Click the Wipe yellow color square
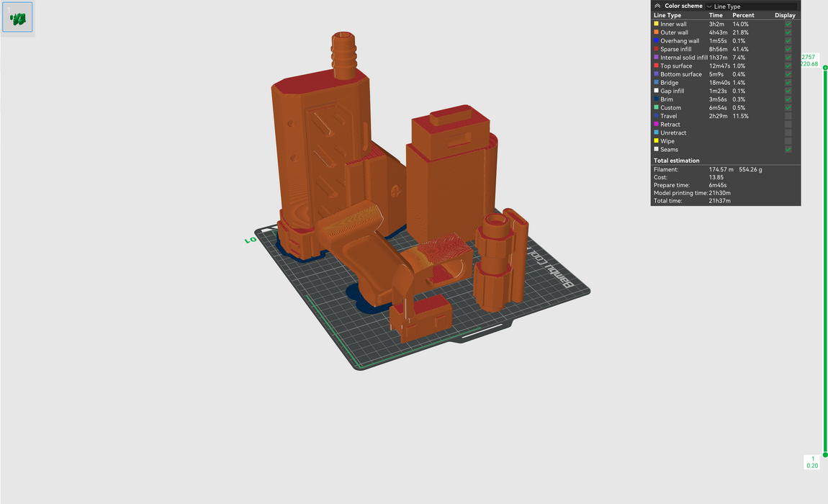828x504 pixels. [x=656, y=141]
